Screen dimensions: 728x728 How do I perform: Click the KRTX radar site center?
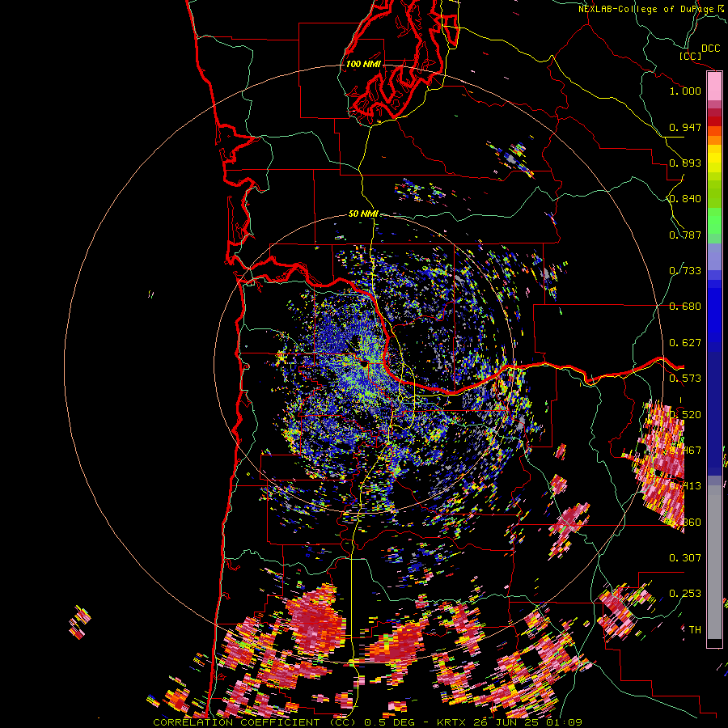click(x=365, y=363)
